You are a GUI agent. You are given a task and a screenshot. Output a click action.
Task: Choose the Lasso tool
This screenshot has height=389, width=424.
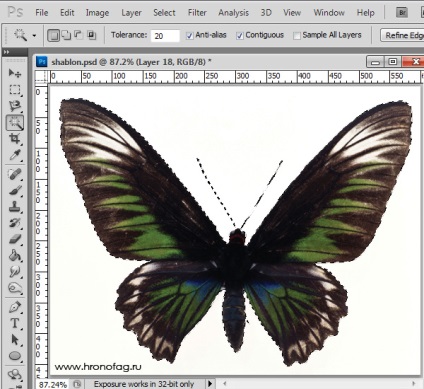point(15,106)
